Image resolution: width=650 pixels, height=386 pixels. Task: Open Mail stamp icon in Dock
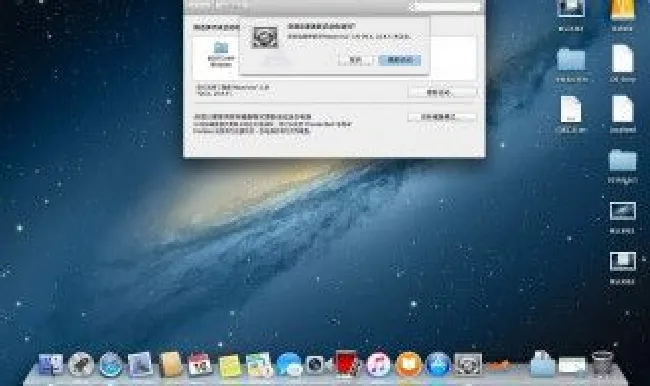[140, 365]
